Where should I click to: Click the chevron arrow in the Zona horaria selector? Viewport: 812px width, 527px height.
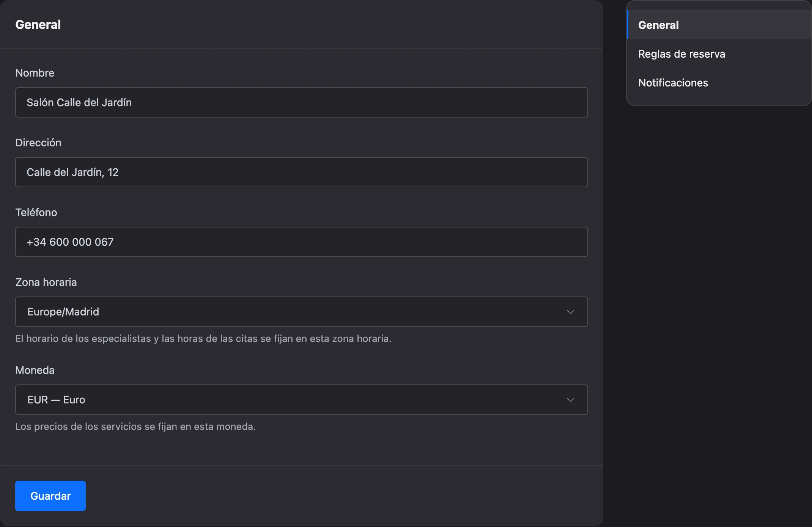pos(570,312)
